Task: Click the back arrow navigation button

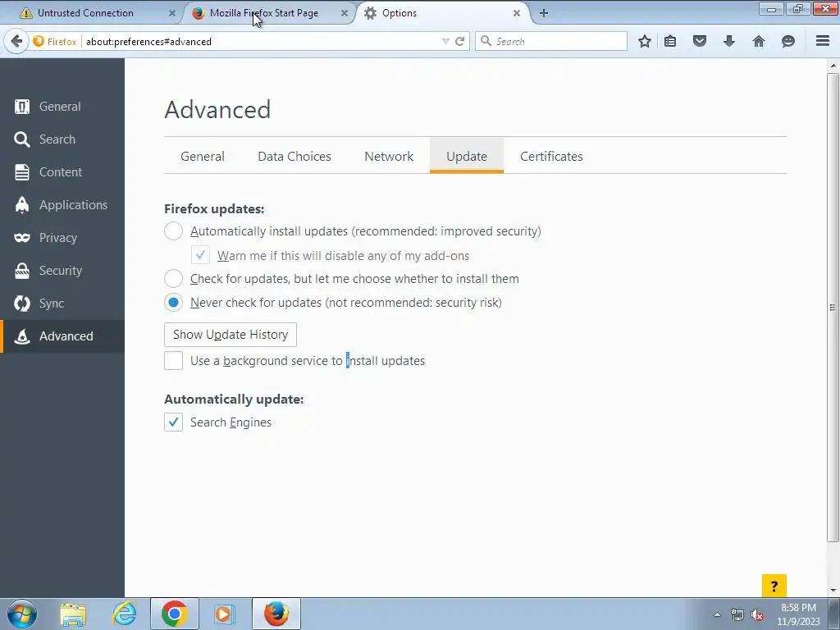Action: (16, 41)
